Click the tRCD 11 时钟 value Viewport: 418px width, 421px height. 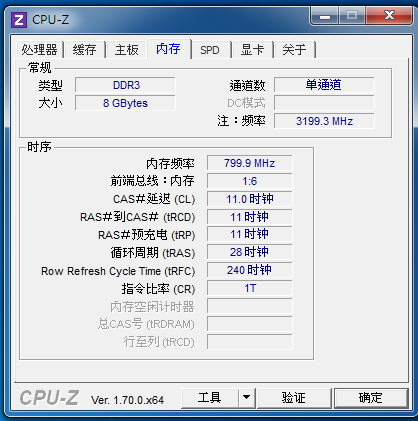pos(250,217)
